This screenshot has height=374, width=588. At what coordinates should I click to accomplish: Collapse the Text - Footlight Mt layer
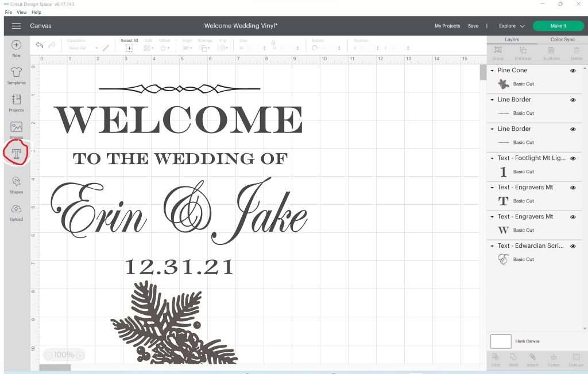tap(492, 158)
